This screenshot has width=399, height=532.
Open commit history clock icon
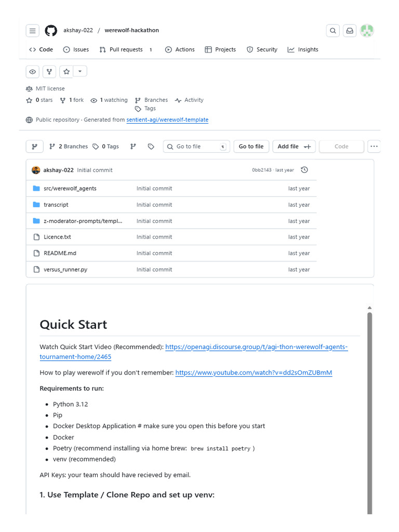click(x=304, y=170)
